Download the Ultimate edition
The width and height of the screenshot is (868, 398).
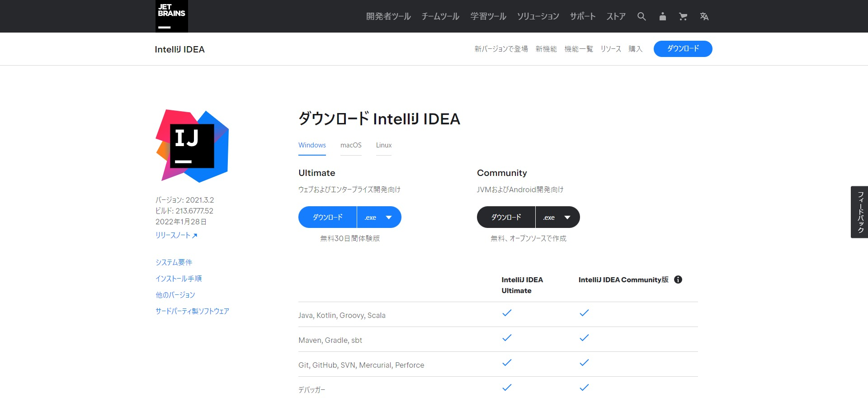click(328, 217)
